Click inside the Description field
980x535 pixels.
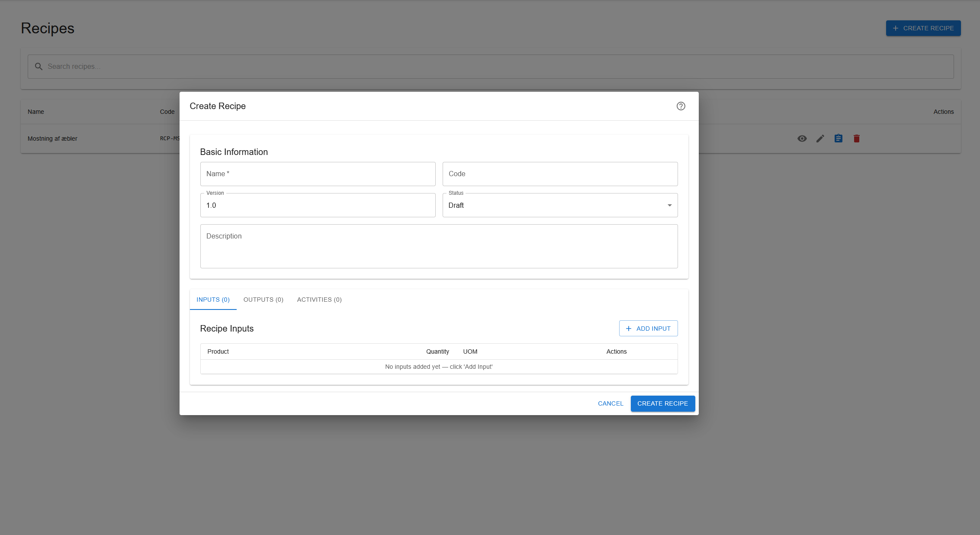(x=439, y=246)
